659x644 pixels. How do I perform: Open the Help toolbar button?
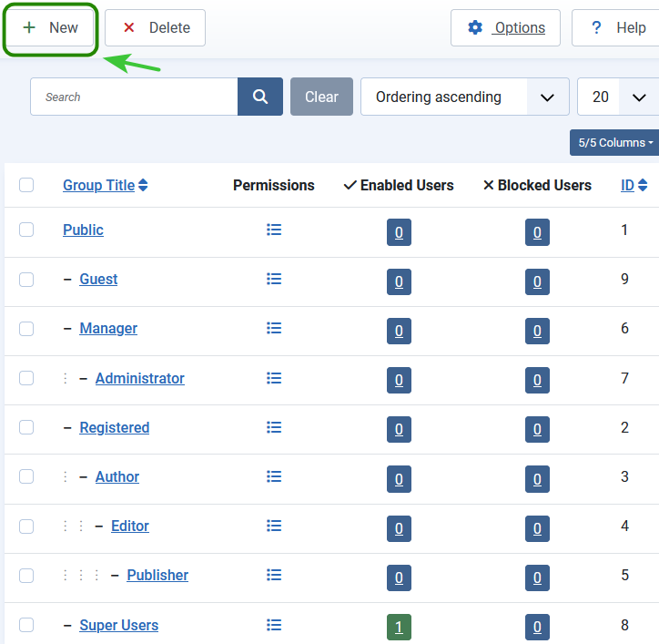pyautogui.click(x=615, y=27)
